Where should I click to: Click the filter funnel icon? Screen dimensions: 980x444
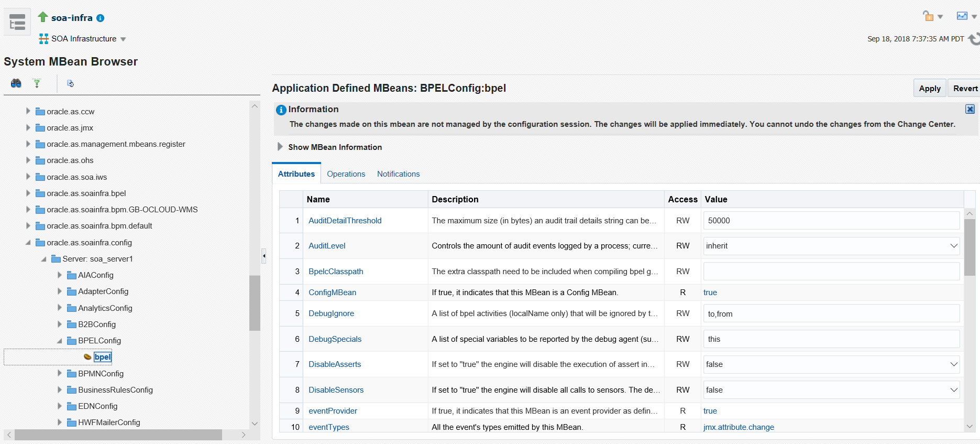point(37,83)
